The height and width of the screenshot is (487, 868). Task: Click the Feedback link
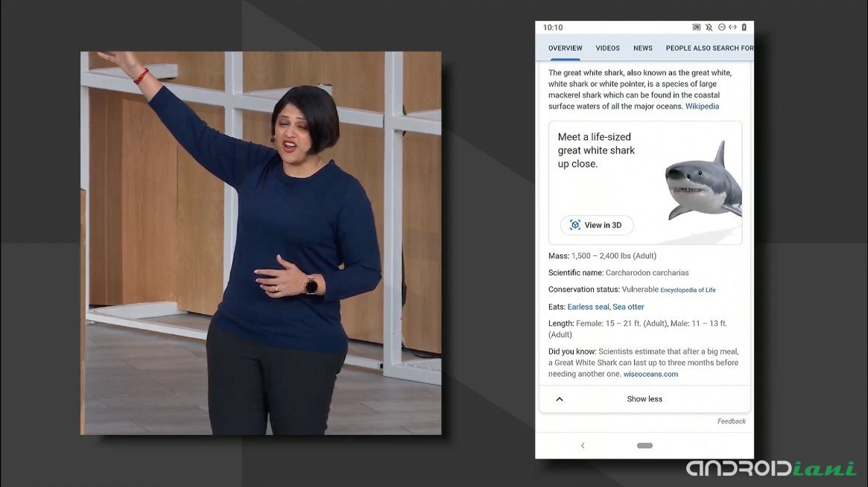(731, 421)
